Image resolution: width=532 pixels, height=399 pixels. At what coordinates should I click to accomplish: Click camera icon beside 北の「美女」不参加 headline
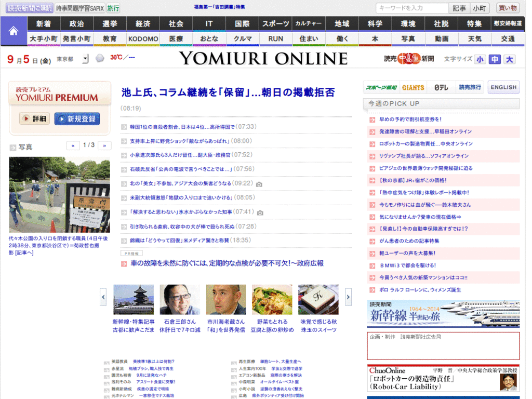[259, 184]
